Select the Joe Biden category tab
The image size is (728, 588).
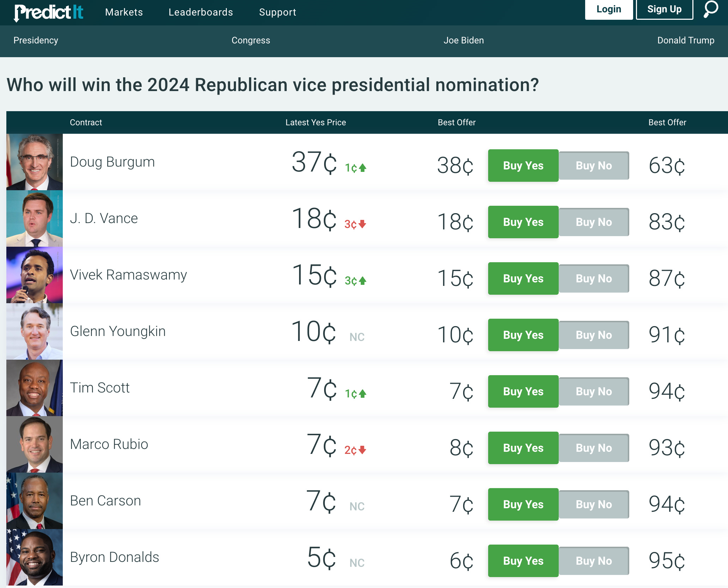coord(463,40)
